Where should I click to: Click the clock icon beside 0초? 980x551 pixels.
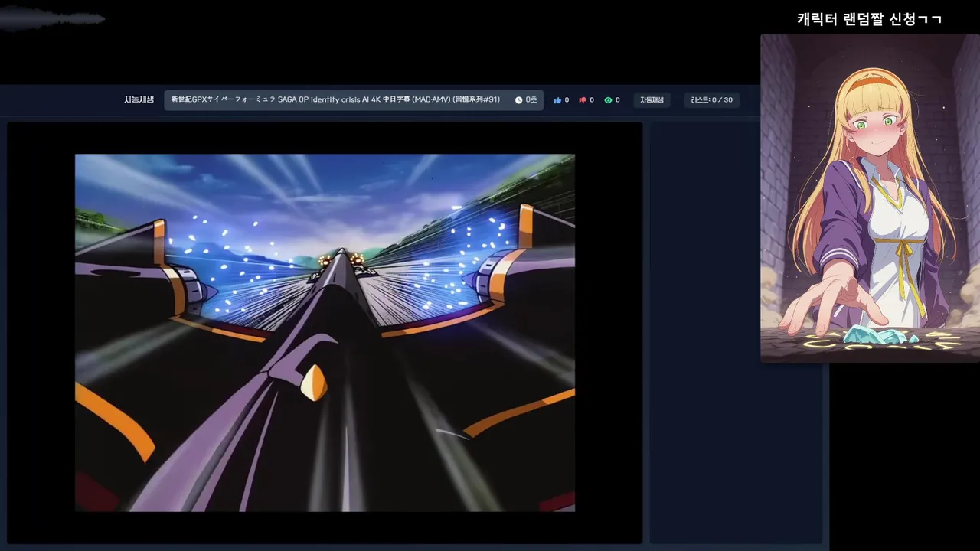click(518, 100)
